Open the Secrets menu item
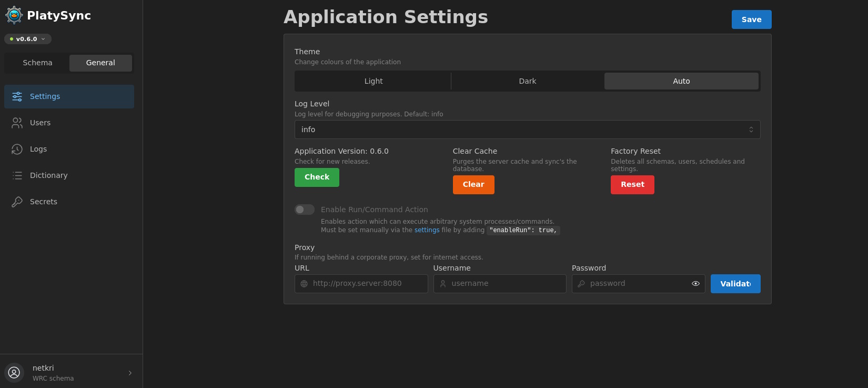 coord(69,202)
